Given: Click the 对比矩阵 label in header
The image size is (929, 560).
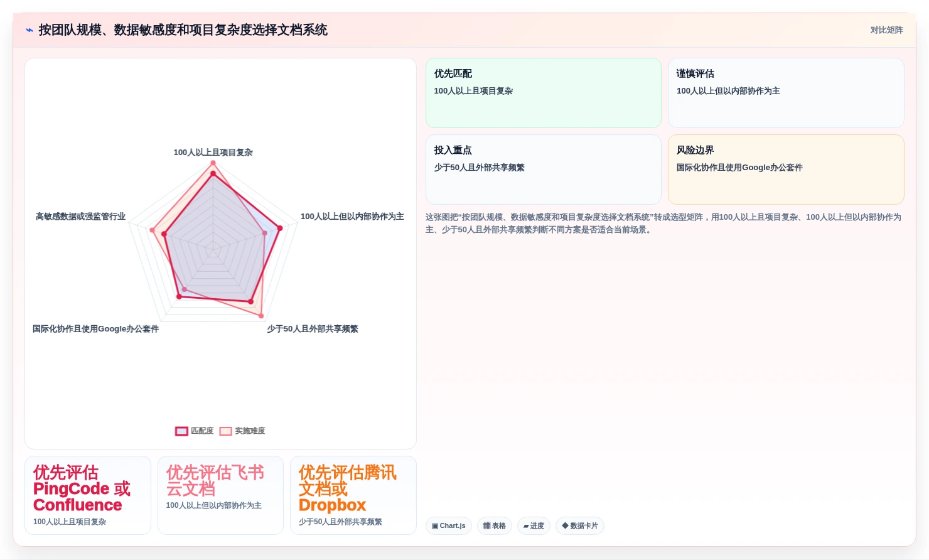Looking at the screenshot, I should pos(886,30).
